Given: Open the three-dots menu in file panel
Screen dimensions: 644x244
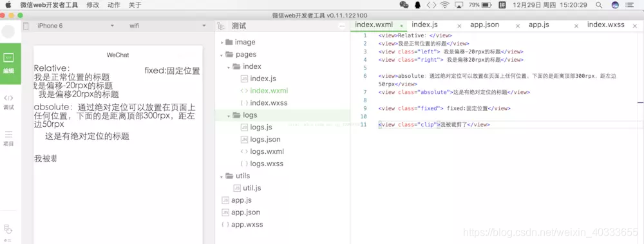Looking at the screenshot, I should (342, 26).
